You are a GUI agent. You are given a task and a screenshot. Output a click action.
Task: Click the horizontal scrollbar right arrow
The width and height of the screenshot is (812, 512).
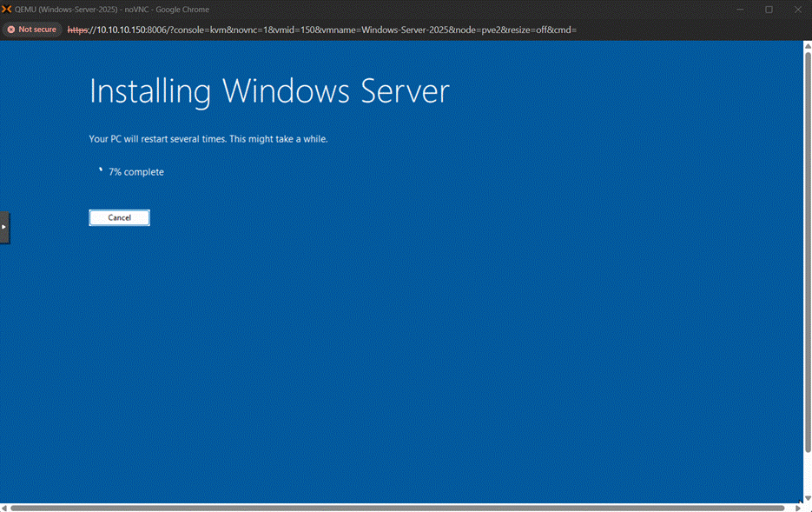click(797, 507)
